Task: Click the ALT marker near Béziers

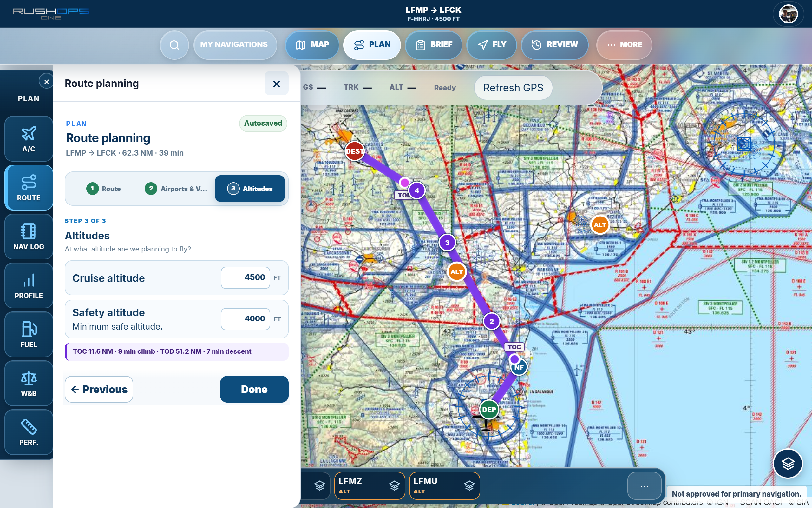Action: [x=600, y=224]
